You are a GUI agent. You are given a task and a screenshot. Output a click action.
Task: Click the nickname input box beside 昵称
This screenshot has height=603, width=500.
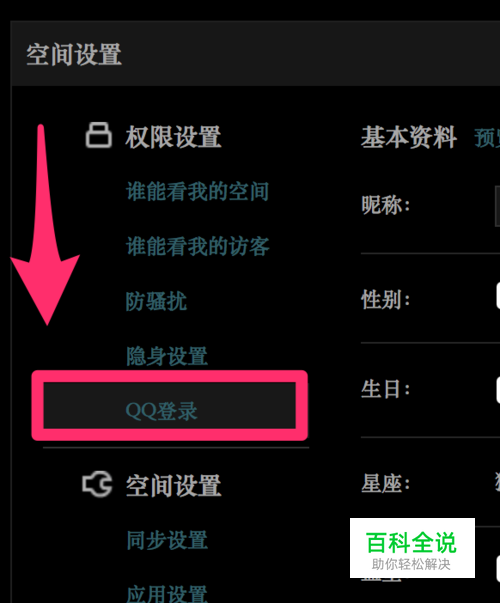[497, 206]
